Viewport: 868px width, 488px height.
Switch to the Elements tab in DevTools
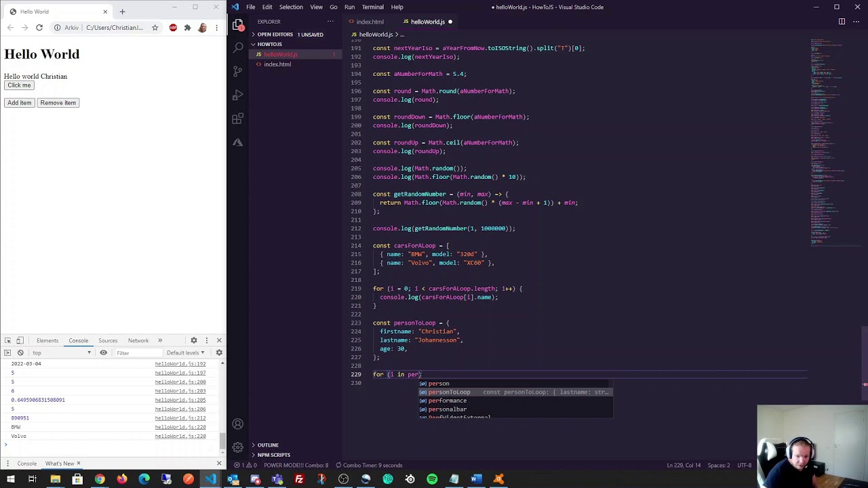point(47,340)
